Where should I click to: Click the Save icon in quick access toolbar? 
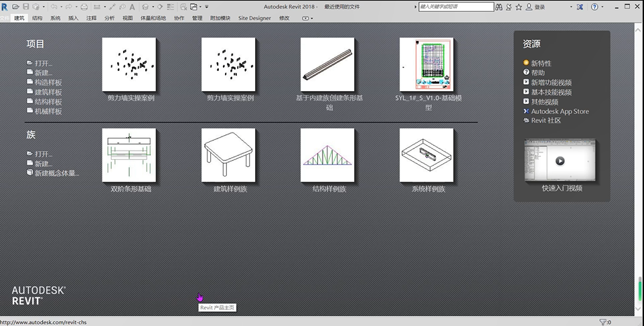(x=26, y=7)
